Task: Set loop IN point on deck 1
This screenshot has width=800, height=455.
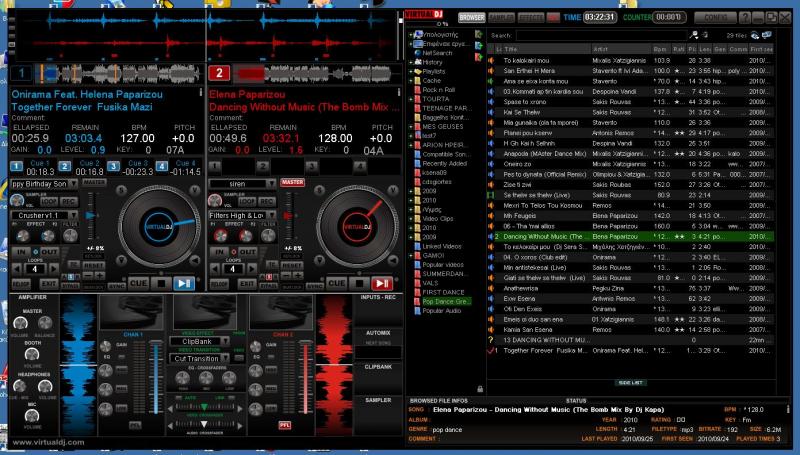Action: (x=21, y=252)
